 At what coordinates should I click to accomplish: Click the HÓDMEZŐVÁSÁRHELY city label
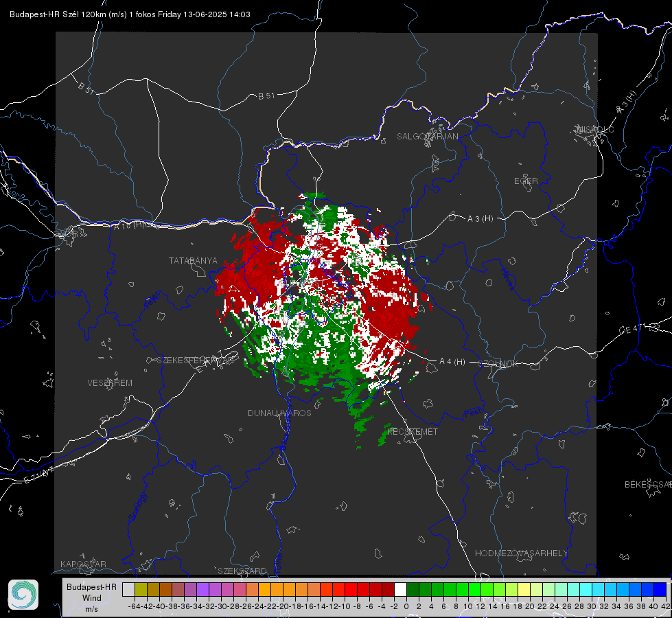pyautogui.click(x=521, y=553)
